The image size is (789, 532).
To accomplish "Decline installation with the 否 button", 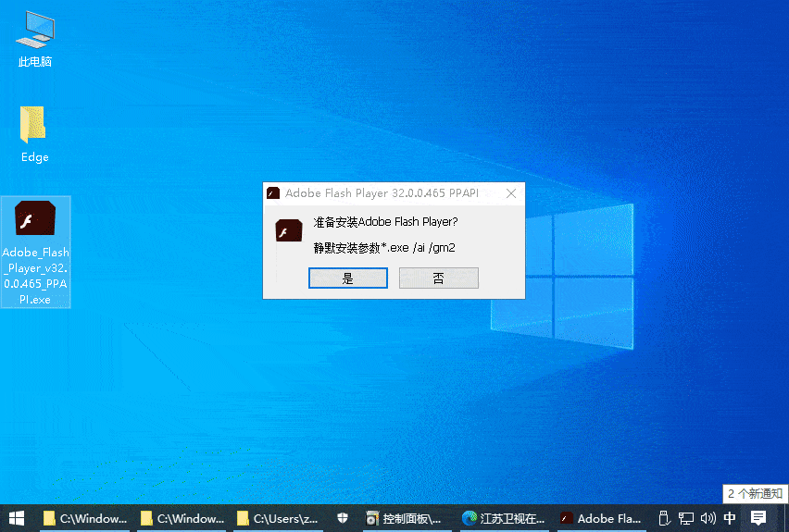I will pyautogui.click(x=438, y=278).
